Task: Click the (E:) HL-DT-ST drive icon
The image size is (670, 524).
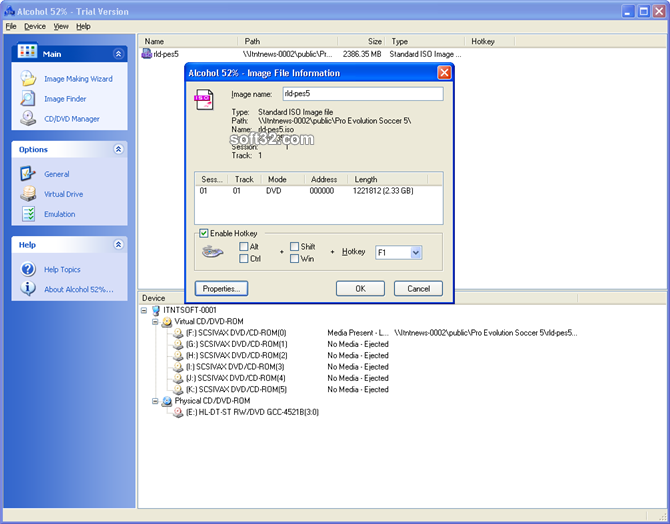Action: pyautogui.click(x=178, y=412)
